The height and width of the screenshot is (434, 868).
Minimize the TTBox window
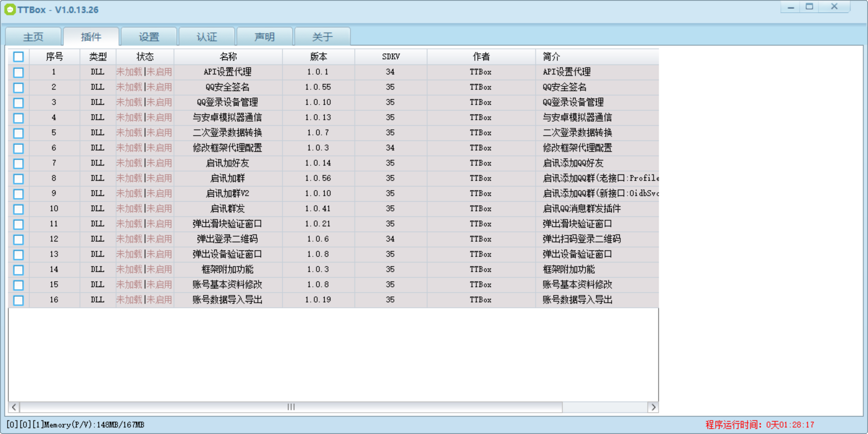pyautogui.click(x=791, y=7)
